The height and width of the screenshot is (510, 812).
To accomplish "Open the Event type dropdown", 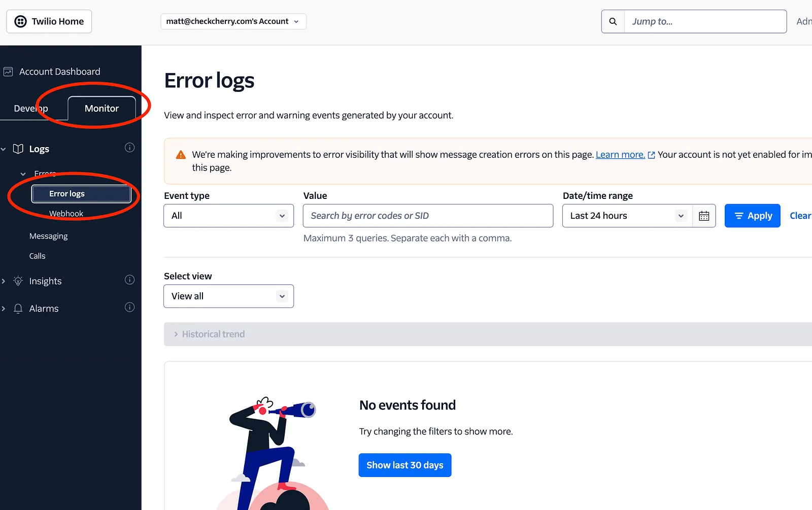I will [229, 216].
